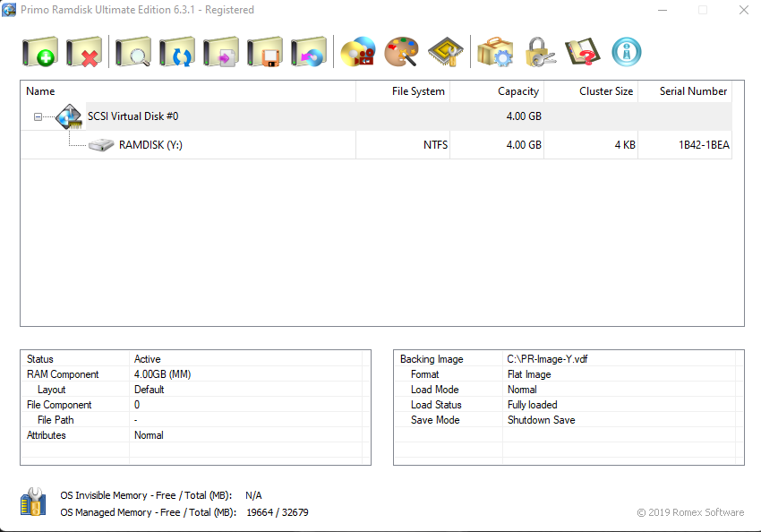
Task: Click the disk icon with the CD
Action: (x=309, y=52)
